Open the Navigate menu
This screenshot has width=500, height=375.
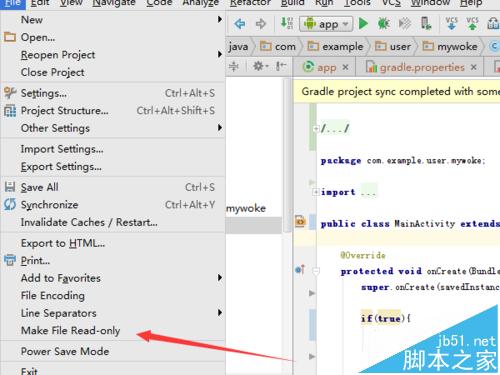click(x=114, y=3)
